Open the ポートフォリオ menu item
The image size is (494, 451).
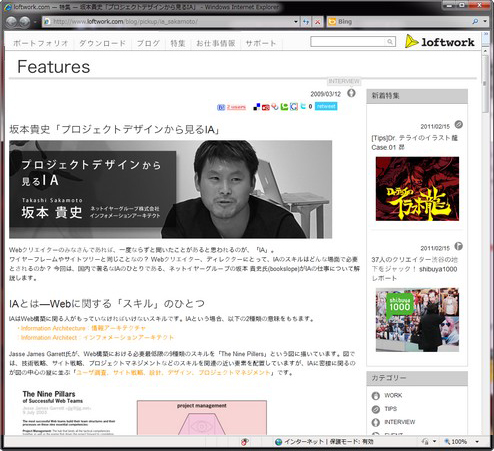click(x=41, y=43)
